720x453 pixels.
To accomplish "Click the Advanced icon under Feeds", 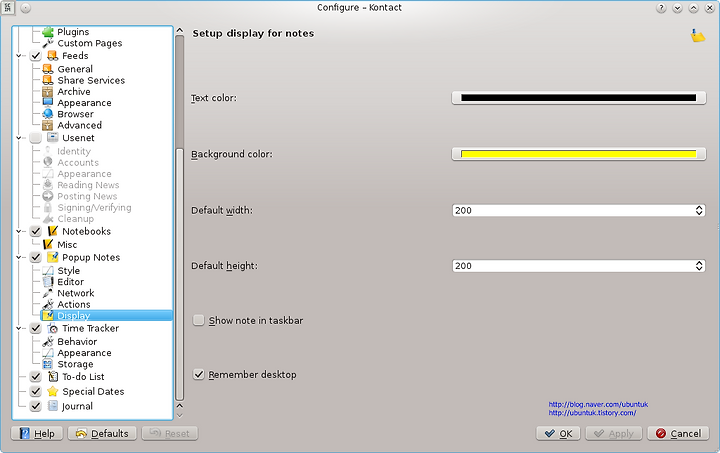I will pos(48,125).
